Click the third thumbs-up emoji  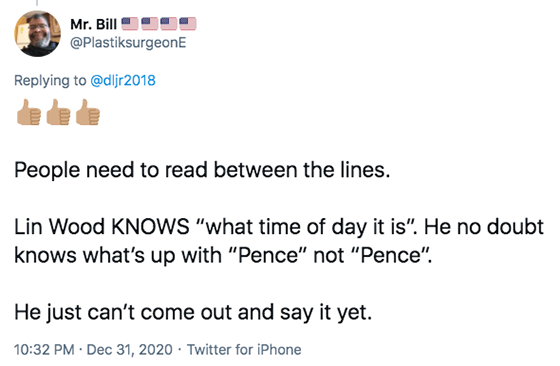[88, 112]
